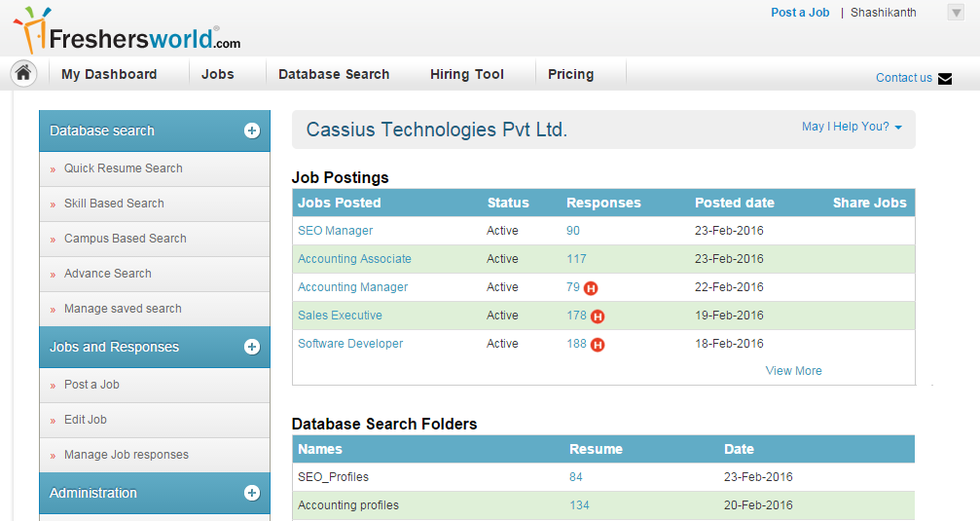The height and width of the screenshot is (521, 980).
Task: Click red H badge beside Sales Executive responses
Action: [x=598, y=316]
